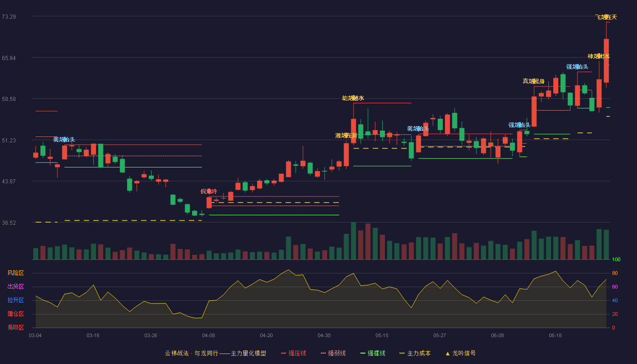Click the 建仓区 zone label

[x=15, y=314]
